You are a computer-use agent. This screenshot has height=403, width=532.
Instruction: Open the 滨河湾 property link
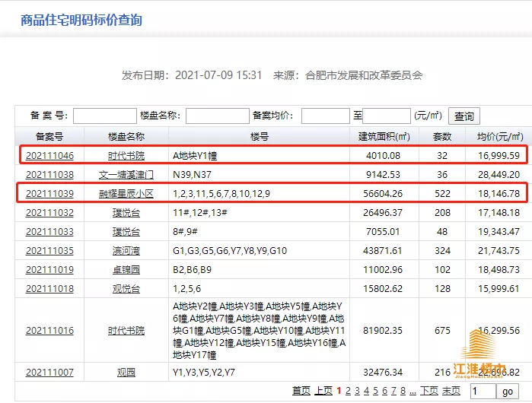pos(126,250)
